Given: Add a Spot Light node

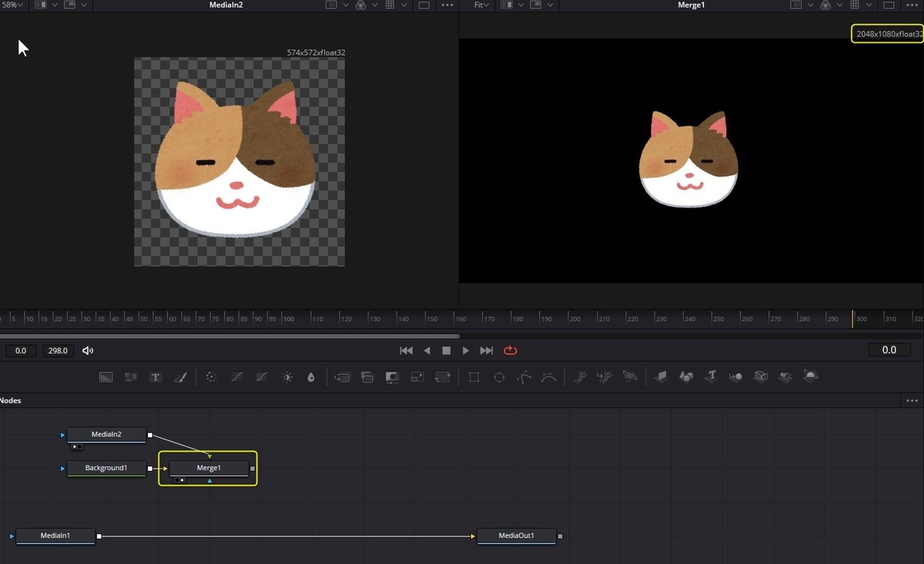Looking at the screenshot, I should coord(785,376).
